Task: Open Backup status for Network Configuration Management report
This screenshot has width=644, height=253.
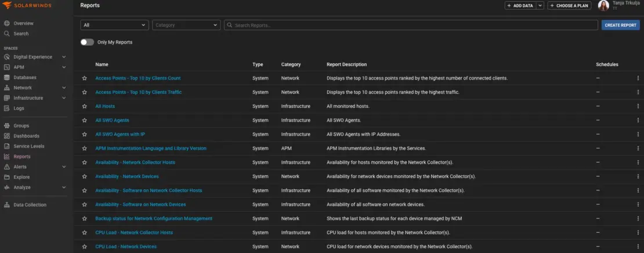Action: point(154,219)
